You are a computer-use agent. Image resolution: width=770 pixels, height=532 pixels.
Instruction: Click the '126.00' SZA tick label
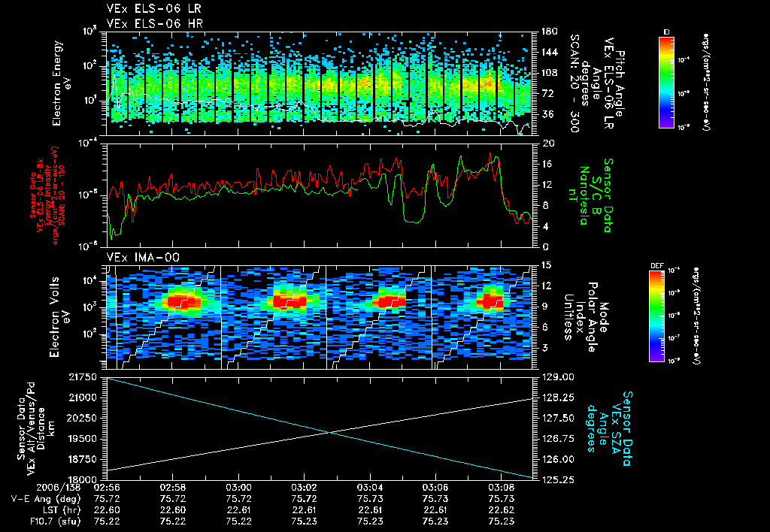557,459
